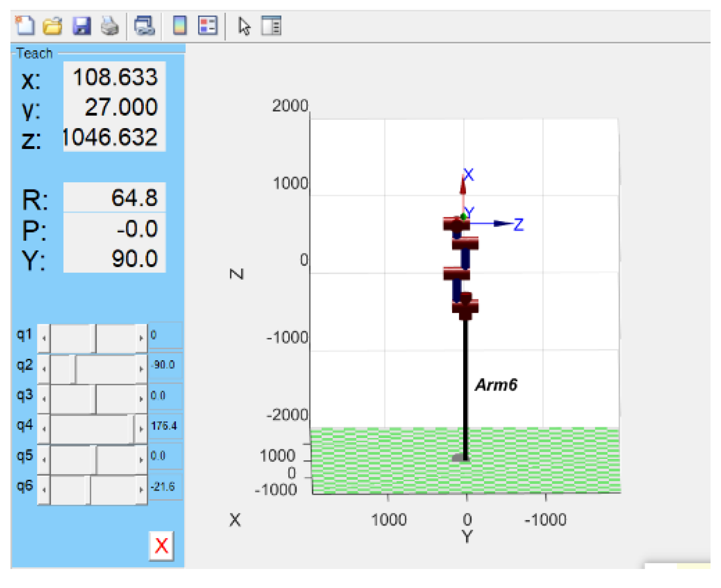Open the Property Inspector icon
The width and height of the screenshot is (721, 588).
click(x=272, y=26)
